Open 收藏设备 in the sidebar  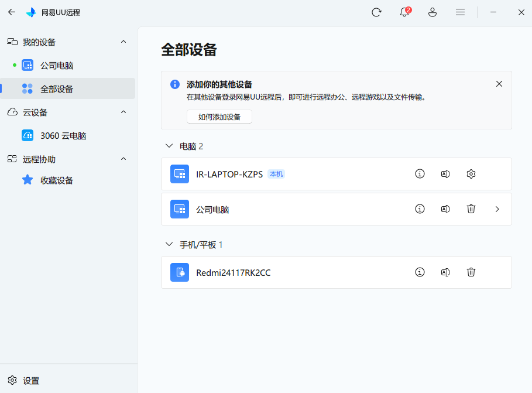pyautogui.click(x=67, y=180)
